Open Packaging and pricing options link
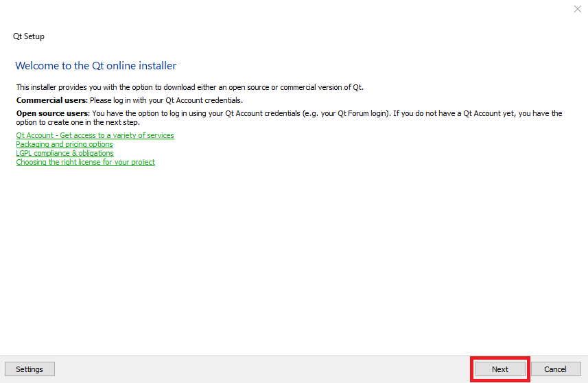This screenshot has height=383, width=588. [64, 144]
